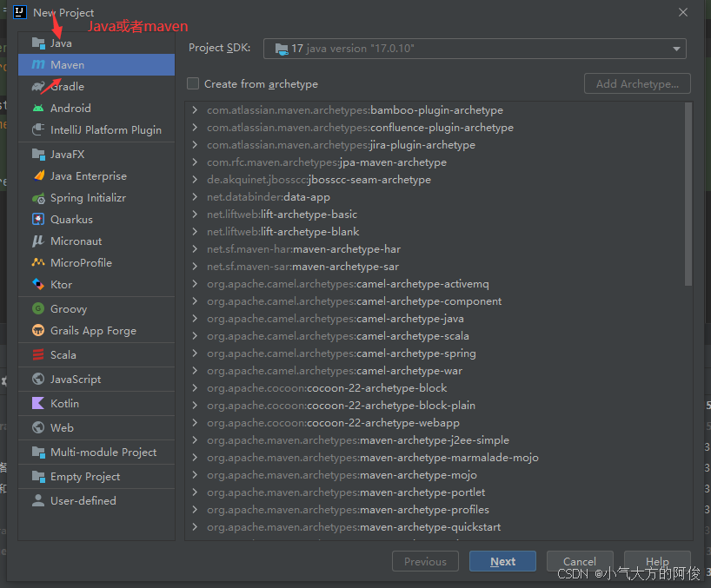This screenshot has height=588, width=711.
Task: Expand net.databinder data-app node
Action: 195,197
